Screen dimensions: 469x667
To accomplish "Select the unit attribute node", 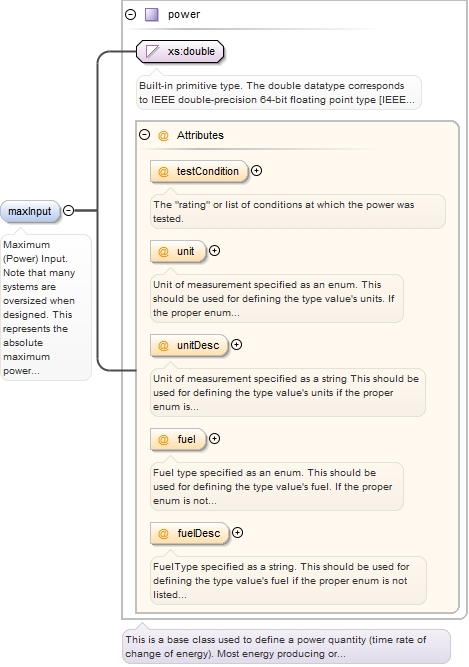I will click(x=178, y=251).
